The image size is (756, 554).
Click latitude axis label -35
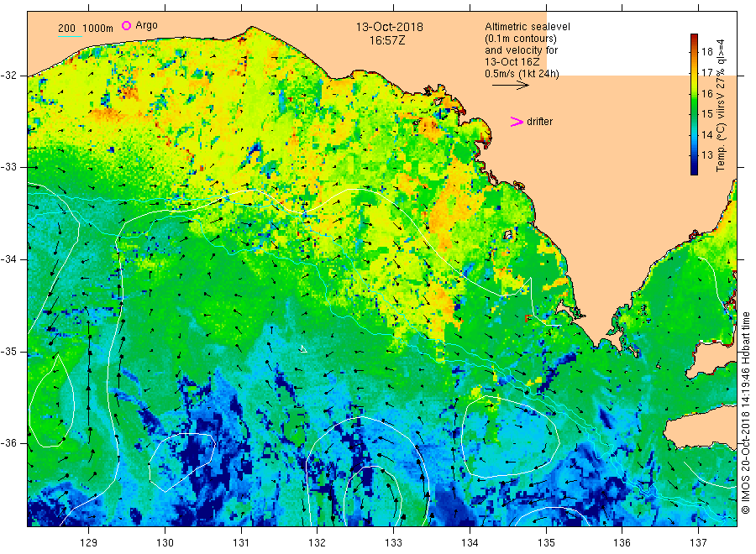tap(8, 352)
